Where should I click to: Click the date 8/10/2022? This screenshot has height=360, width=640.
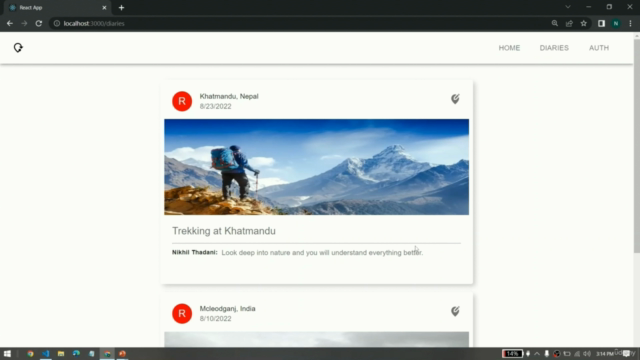pos(216,319)
